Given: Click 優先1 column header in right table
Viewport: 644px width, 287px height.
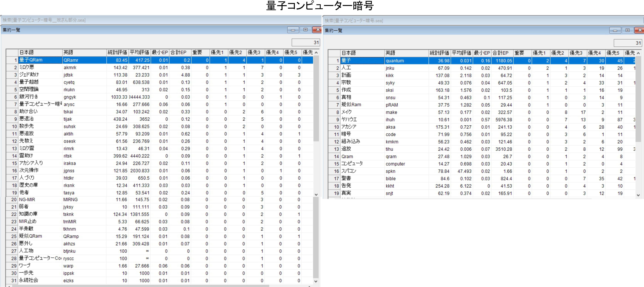Looking at the screenshot, I should (541, 53).
